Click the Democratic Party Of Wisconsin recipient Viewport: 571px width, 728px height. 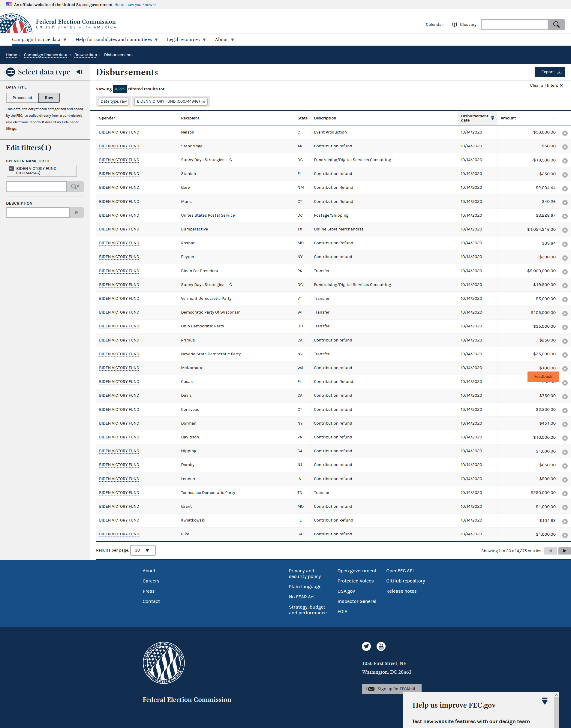pos(211,312)
